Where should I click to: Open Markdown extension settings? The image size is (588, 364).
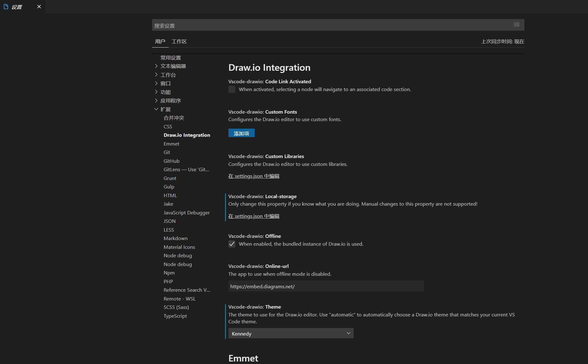(176, 238)
